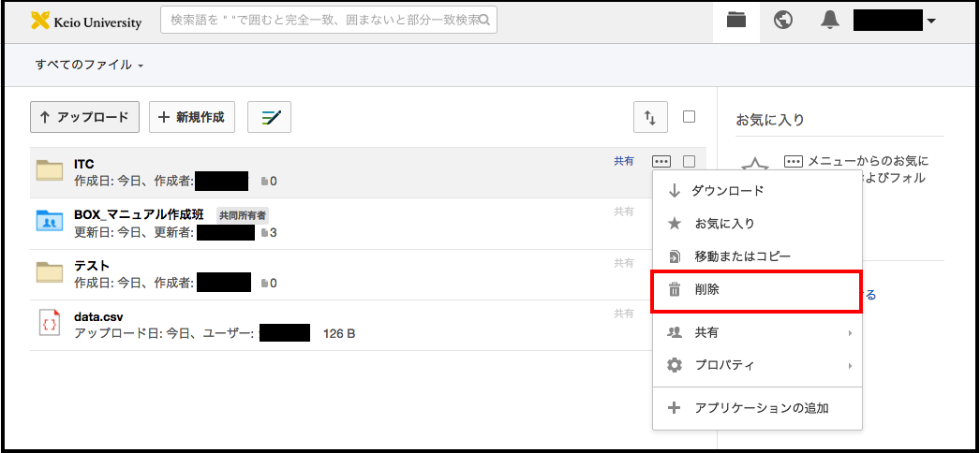The image size is (980, 453).
Task: Expand the 共有 submenu
Action: click(x=757, y=332)
